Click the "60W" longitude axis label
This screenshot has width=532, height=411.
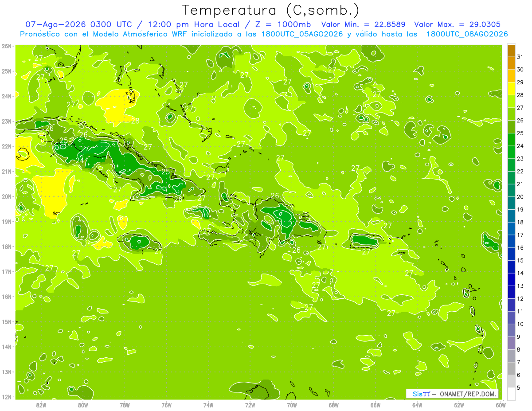click(501, 405)
